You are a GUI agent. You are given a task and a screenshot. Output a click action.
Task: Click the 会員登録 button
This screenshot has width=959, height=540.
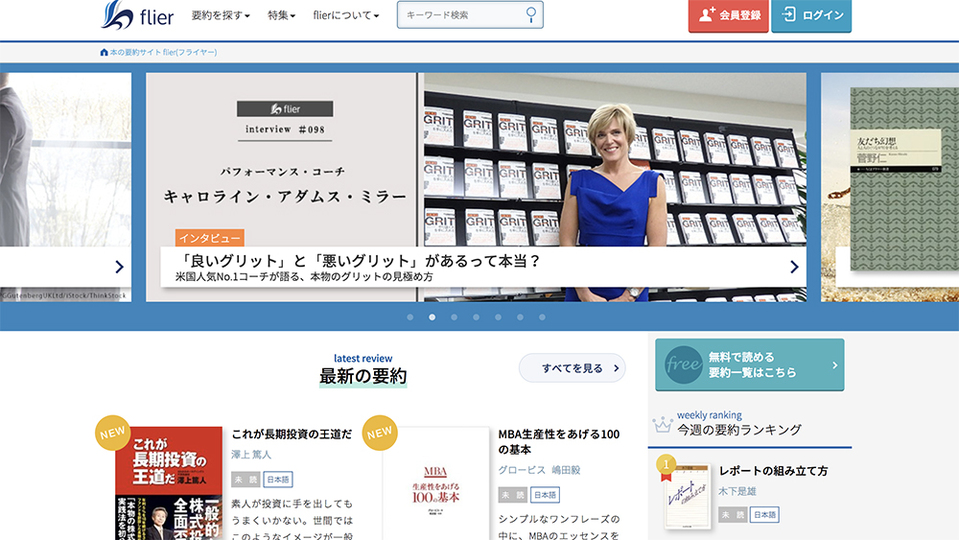[728, 15]
